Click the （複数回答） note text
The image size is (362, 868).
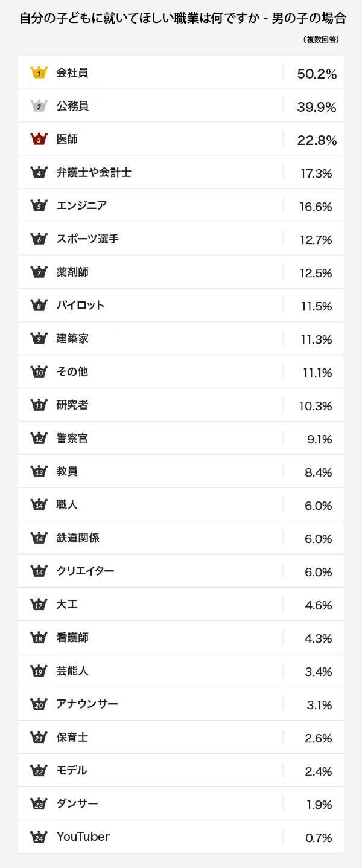coord(320,40)
